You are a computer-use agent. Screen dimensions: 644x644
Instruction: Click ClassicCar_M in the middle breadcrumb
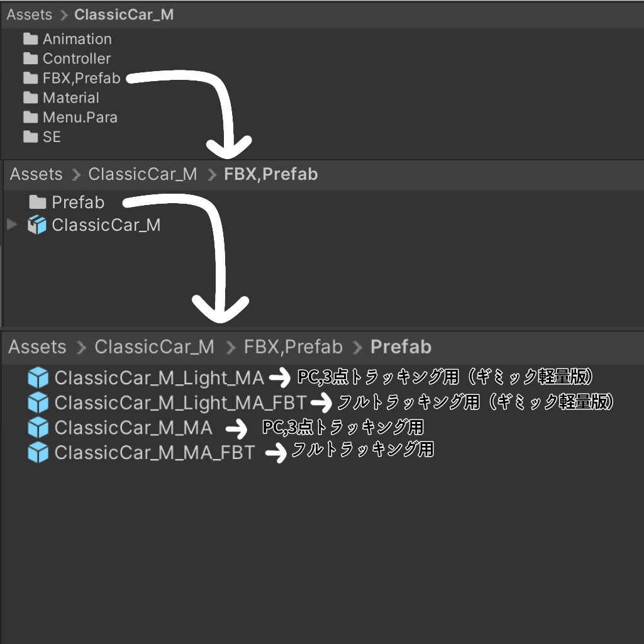[142, 174]
